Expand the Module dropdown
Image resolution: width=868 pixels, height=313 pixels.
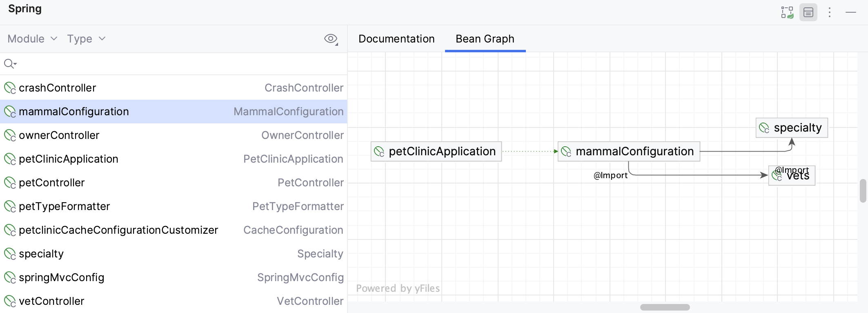[x=32, y=39]
